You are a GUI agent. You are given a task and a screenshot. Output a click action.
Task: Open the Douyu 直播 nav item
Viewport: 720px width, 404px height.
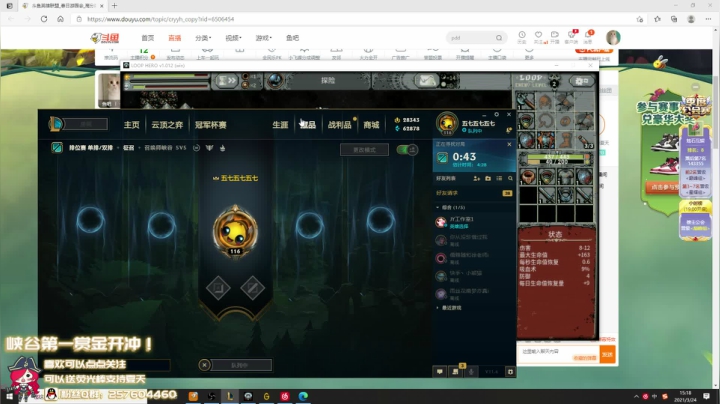174,38
